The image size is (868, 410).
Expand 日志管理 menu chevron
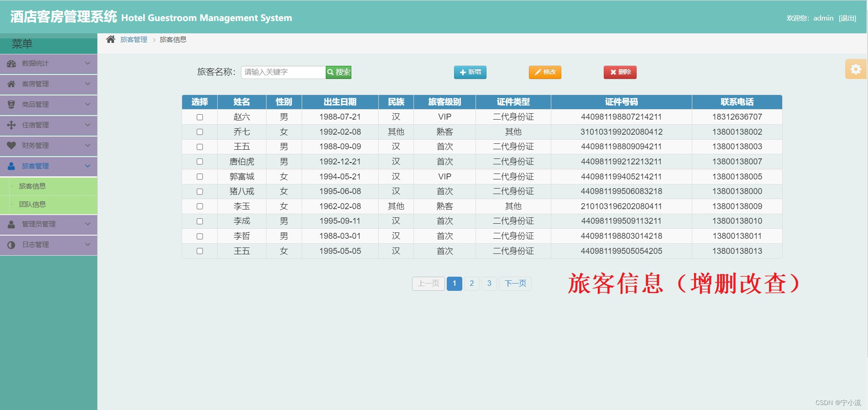(x=88, y=245)
